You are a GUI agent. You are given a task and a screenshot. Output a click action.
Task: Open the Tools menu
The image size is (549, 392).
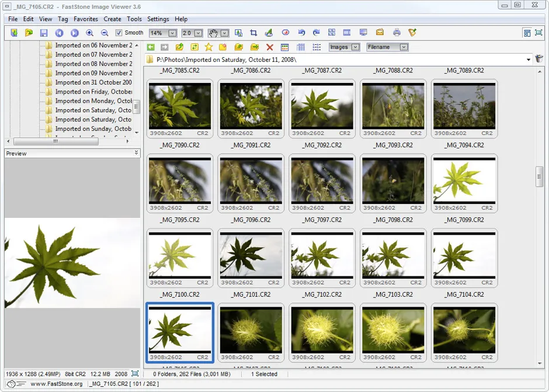coord(134,19)
